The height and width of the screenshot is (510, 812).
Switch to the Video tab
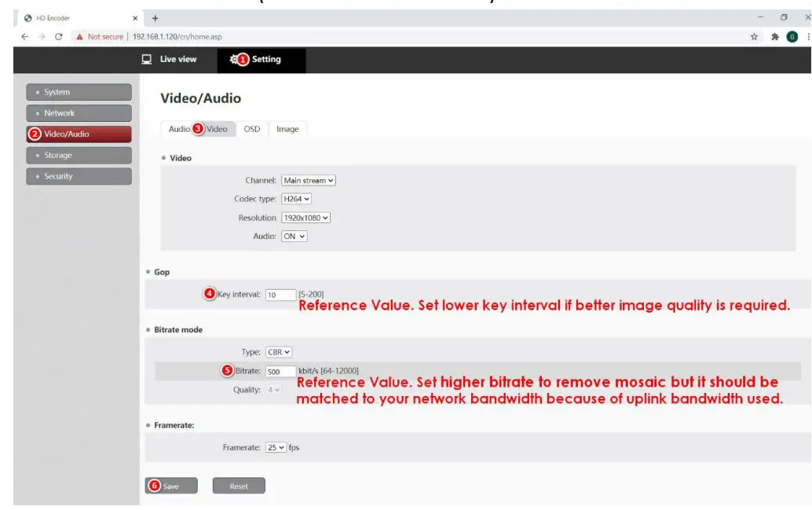click(x=217, y=129)
